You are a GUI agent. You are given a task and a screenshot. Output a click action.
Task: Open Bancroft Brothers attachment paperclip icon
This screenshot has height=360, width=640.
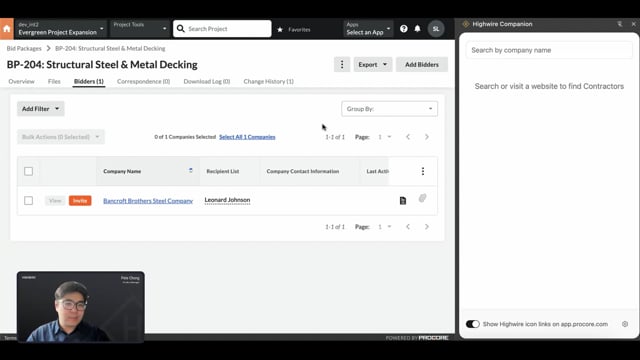tap(422, 198)
